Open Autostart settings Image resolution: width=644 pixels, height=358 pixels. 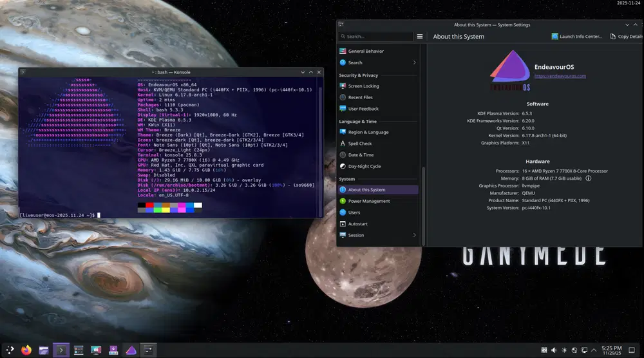[x=378, y=224]
